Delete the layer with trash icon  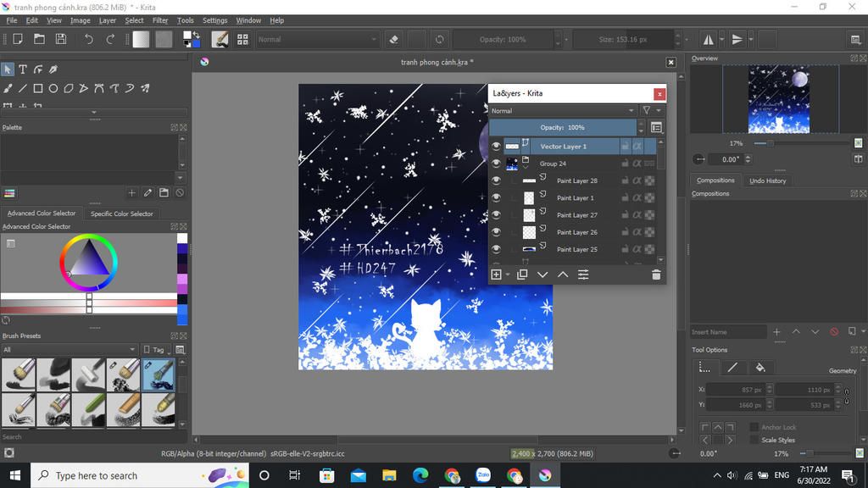coord(656,274)
